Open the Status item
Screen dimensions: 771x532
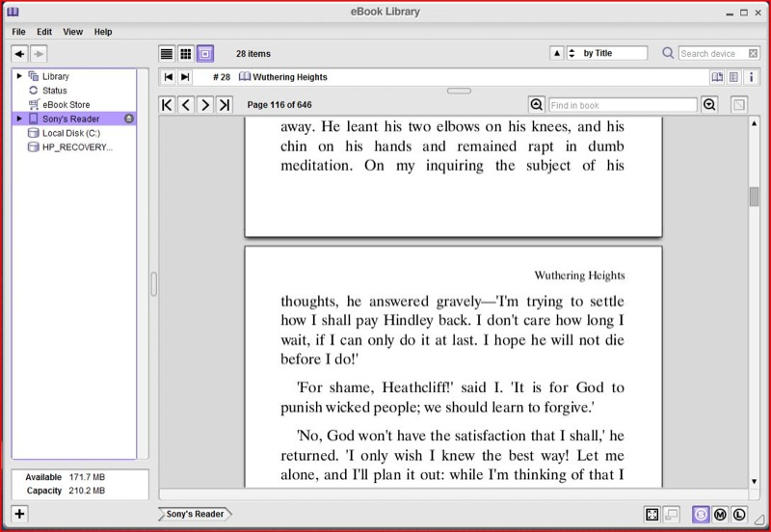click(x=54, y=91)
